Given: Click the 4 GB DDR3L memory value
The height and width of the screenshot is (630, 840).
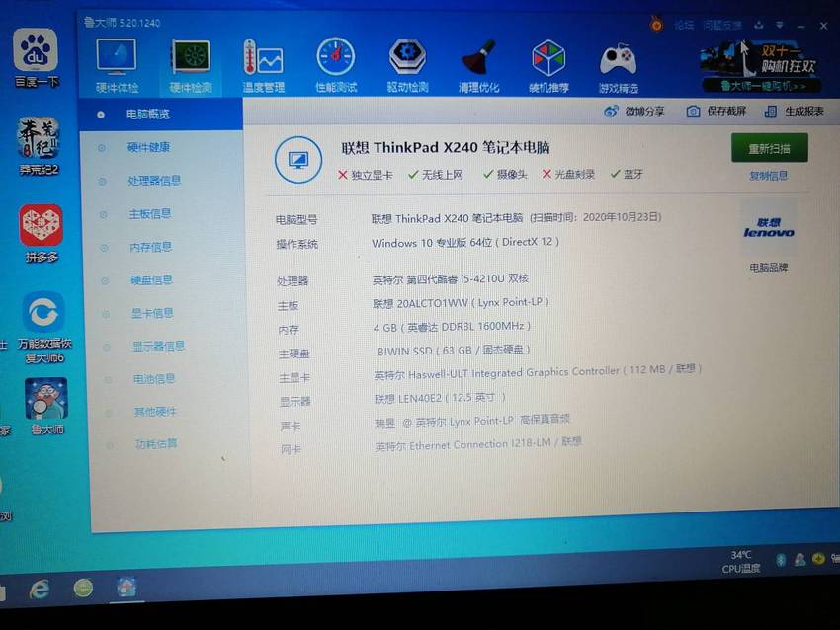Looking at the screenshot, I should pyautogui.click(x=452, y=327).
